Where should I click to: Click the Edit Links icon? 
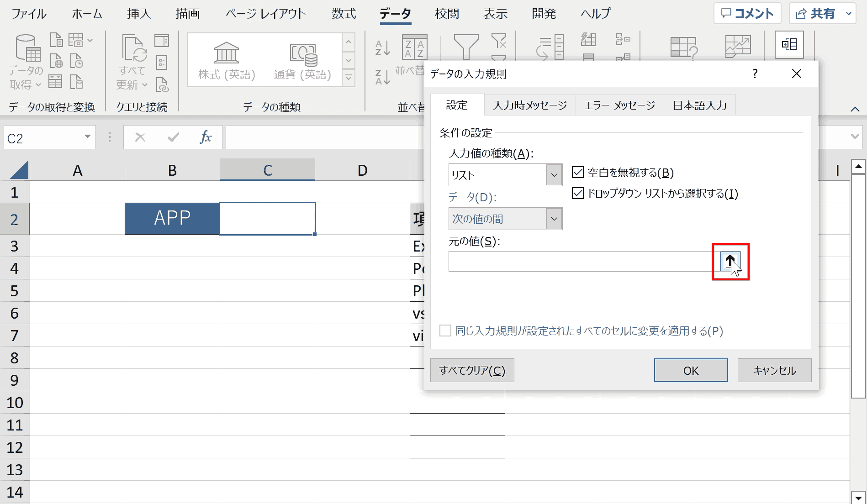tap(162, 84)
